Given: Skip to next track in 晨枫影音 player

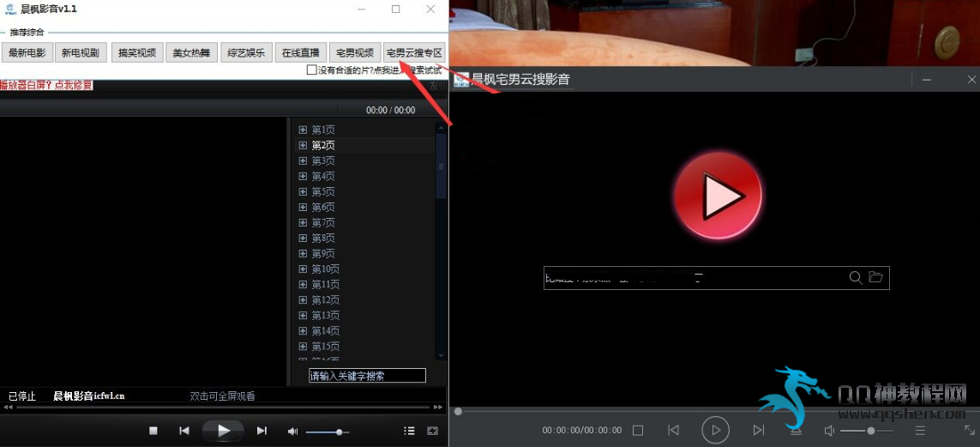Looking at the screenshot, I should (x=262, y=431).
